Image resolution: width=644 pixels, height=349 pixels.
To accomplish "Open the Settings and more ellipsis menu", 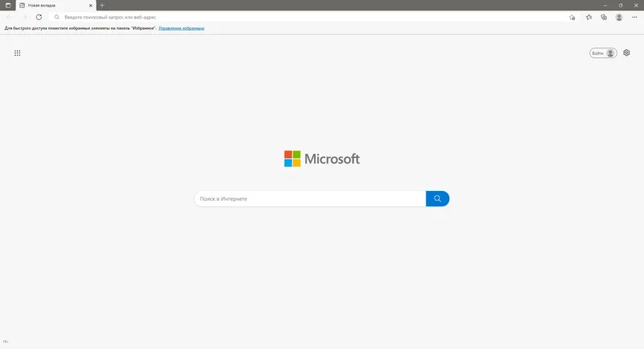I will [634, 17].
